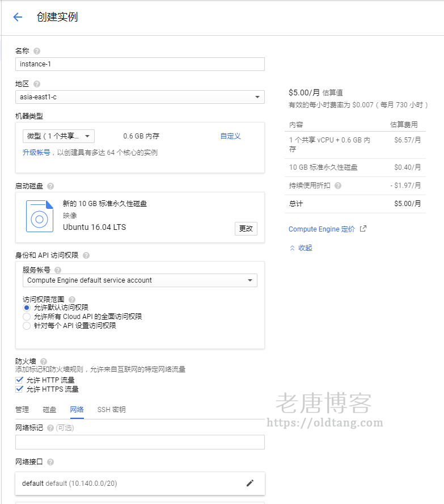Expand the Compute Engine default service account dropdown

(139, 280)
